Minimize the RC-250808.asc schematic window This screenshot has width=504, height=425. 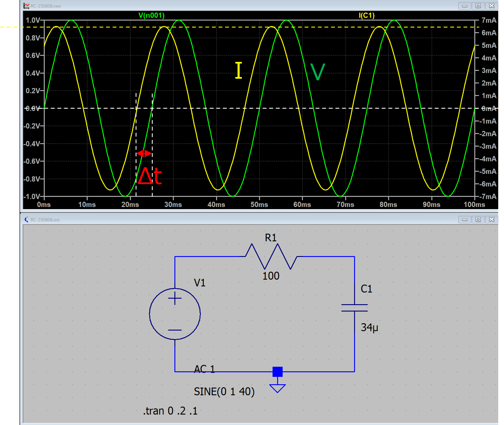pyautogui.click(x=464, y=220)
